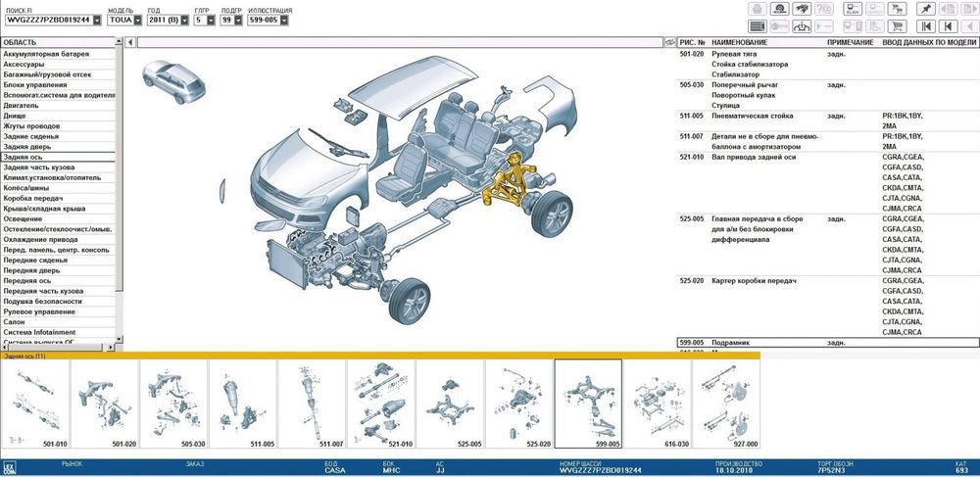Click the LEX COM logo in status bar

9,467
